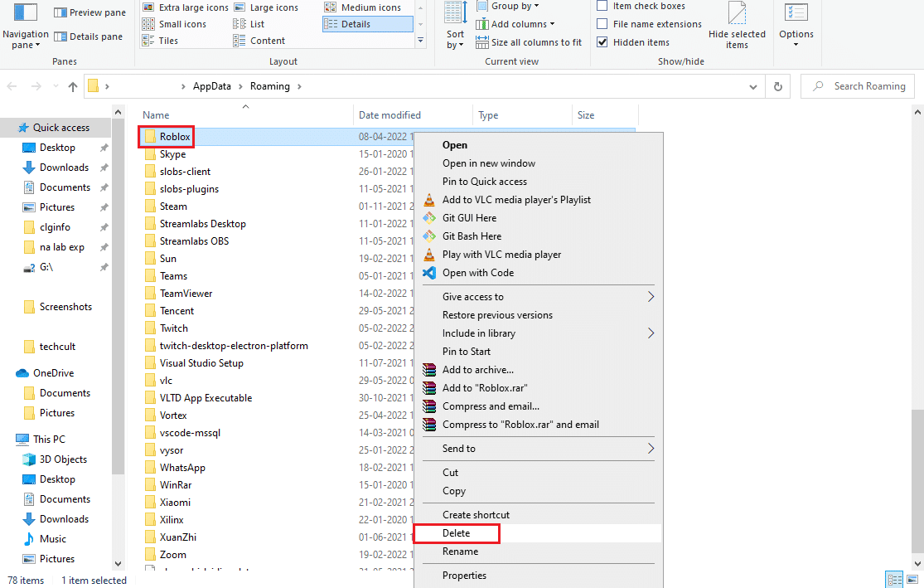The width and height of the screenshot is (924, 588).
Task: Enable File name extensions checkbox
Action: tap(650, 24)
